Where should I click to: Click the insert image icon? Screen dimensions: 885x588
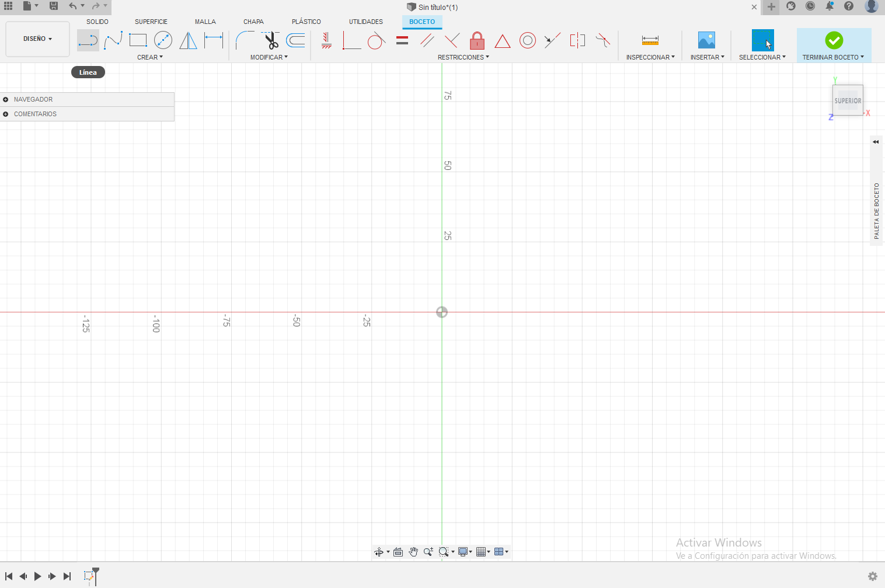pyautogui.click(x=706, y=40)
